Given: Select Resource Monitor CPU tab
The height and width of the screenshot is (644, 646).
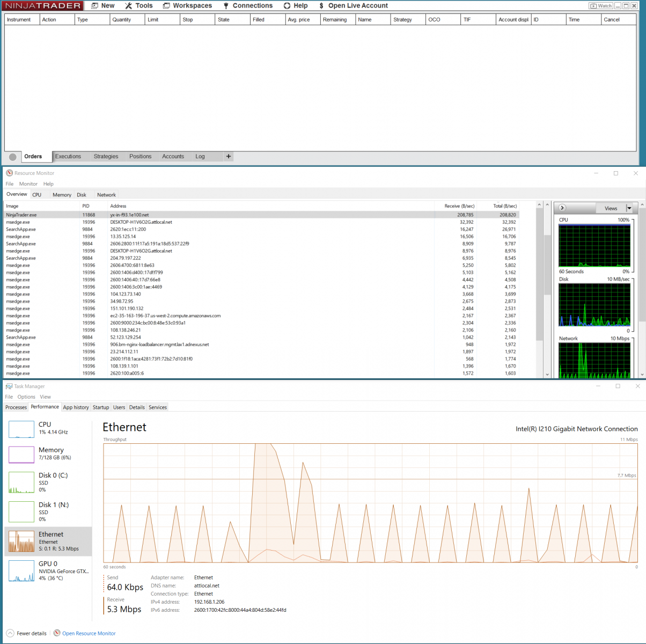Looking at the screenshot, I should 36,195.
